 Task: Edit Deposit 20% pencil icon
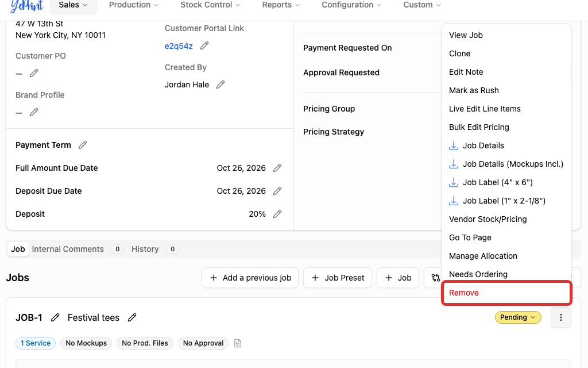tap(277, 214)
